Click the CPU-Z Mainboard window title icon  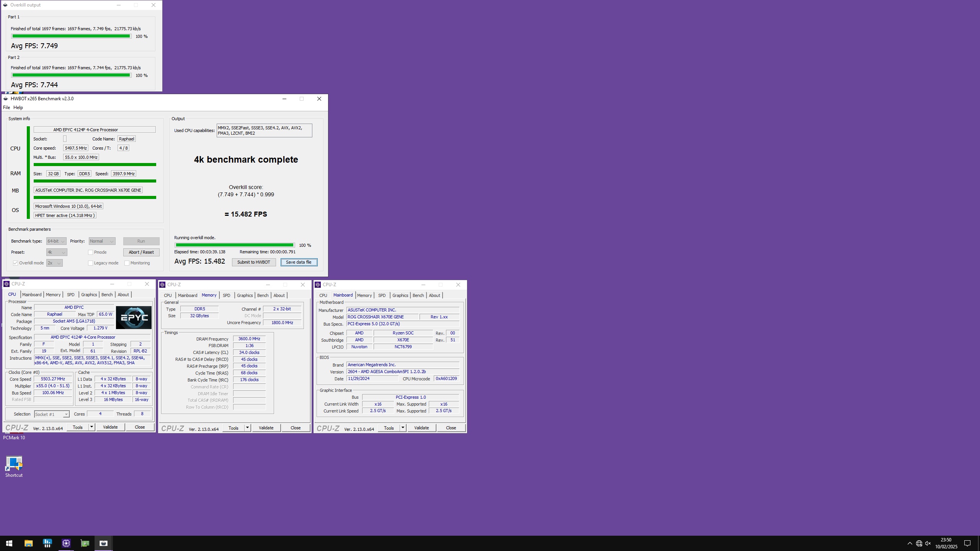tap(318, 285)
